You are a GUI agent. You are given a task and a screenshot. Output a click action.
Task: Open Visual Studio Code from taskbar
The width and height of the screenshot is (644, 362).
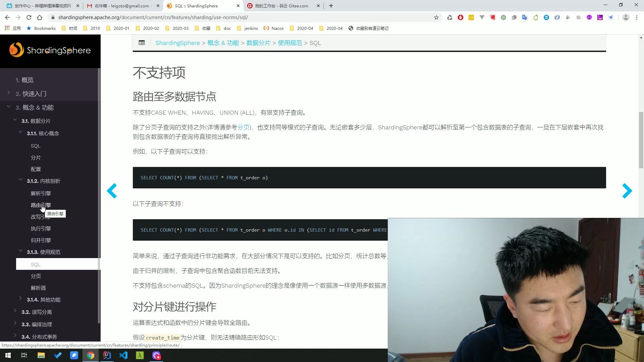point(123,355)
